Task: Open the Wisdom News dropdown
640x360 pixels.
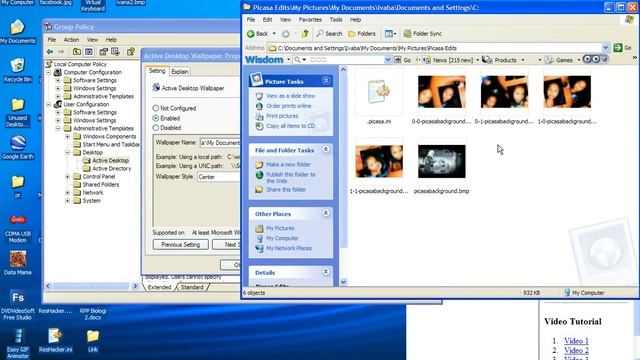Action: coord(478,60)
